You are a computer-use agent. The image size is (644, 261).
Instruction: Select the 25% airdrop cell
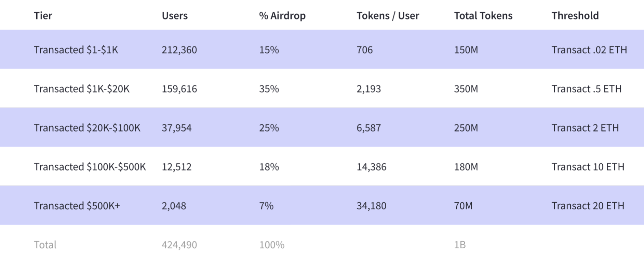click(269, 128)
